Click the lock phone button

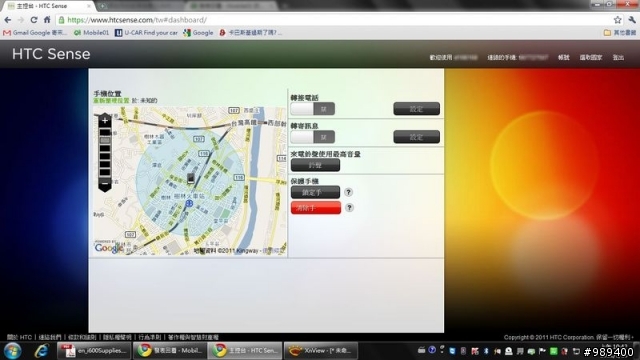pos(315,192)
